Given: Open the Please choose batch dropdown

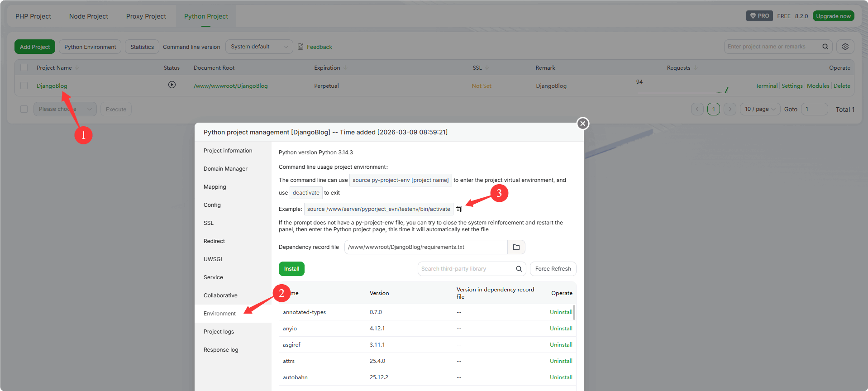Looking at the screenshot, I should point(65,109).
